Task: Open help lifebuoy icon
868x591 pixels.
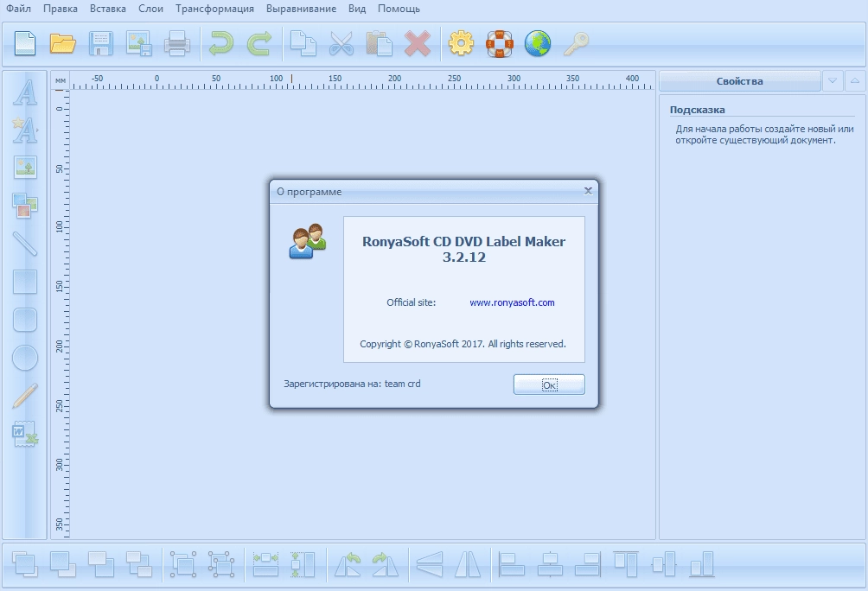Action: [x=500, y=43]
